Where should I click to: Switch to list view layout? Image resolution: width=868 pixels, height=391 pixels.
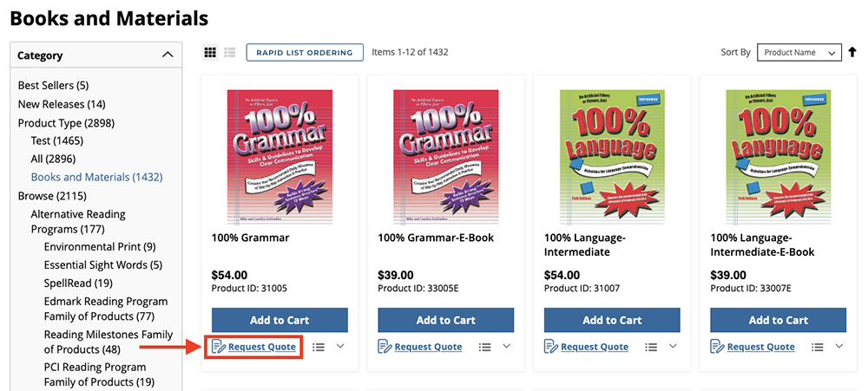[x=230, y=53]
